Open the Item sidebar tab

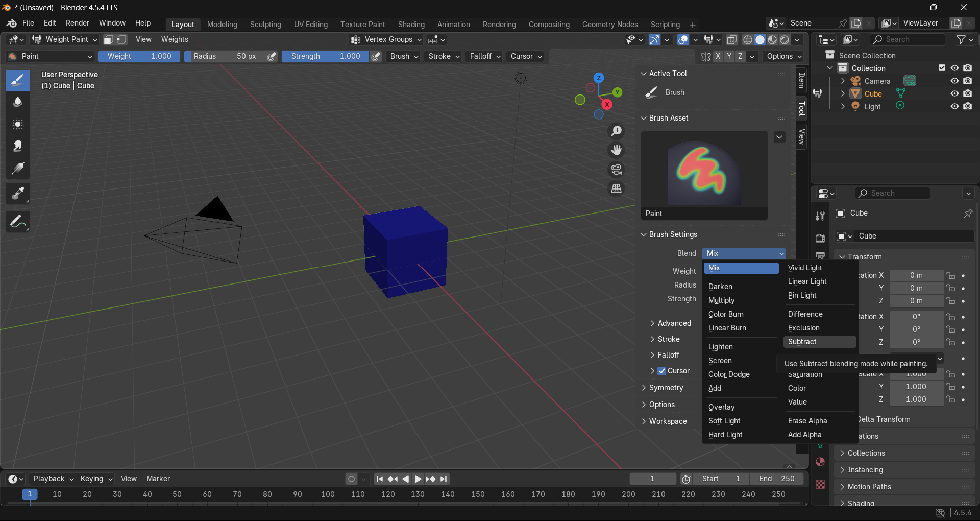pyautogui.click(x=802, y=80)
